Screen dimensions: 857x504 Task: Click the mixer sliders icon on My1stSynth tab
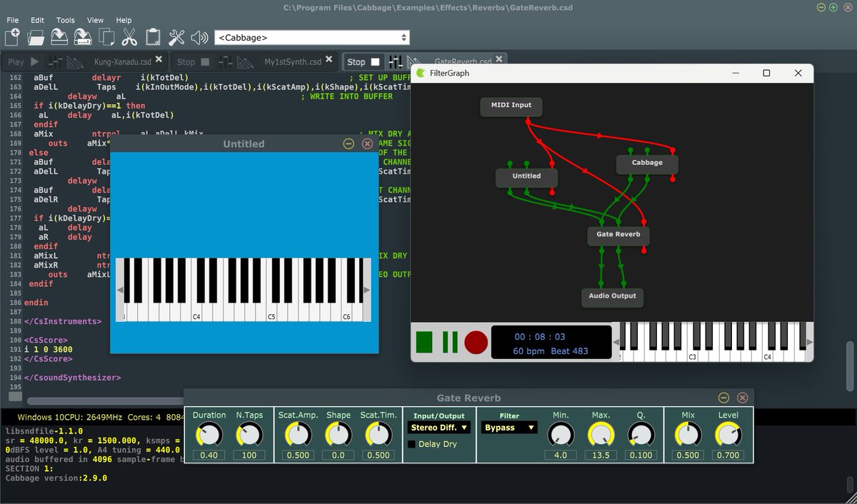(226, 62)
